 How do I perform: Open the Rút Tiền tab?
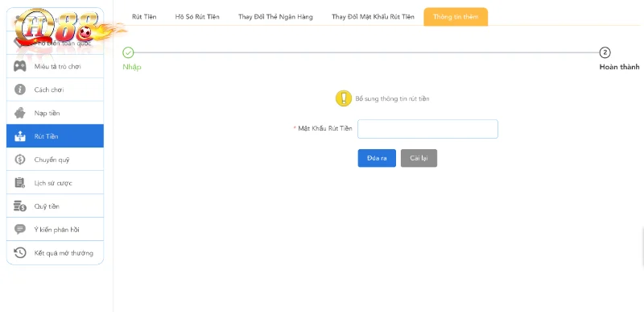[144, 17]
